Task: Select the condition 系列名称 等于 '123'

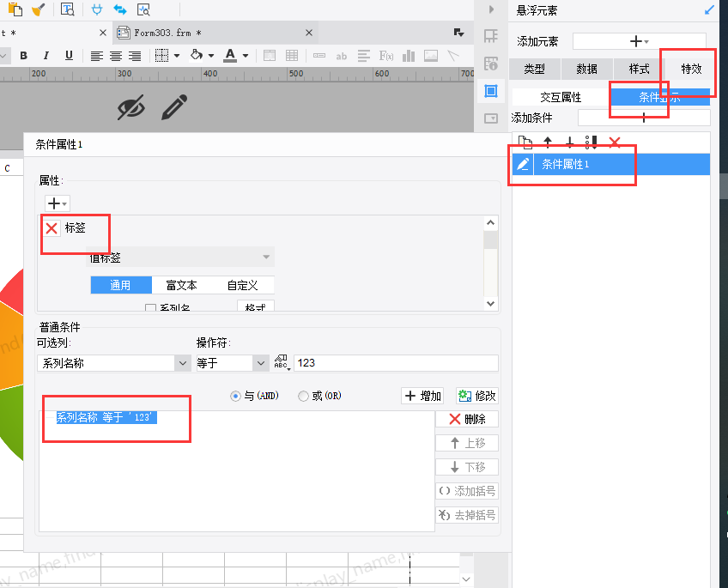Action: point(106,417)
